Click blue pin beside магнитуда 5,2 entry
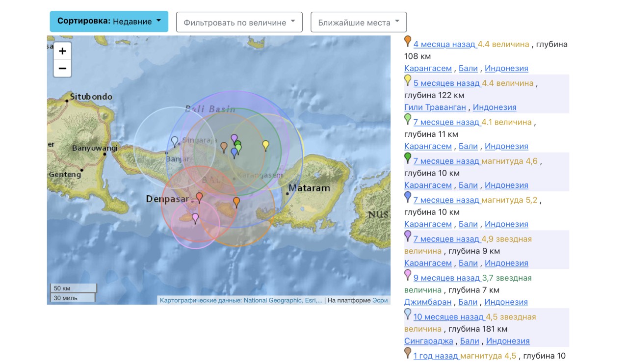The image size is (628, 364). 408,197
